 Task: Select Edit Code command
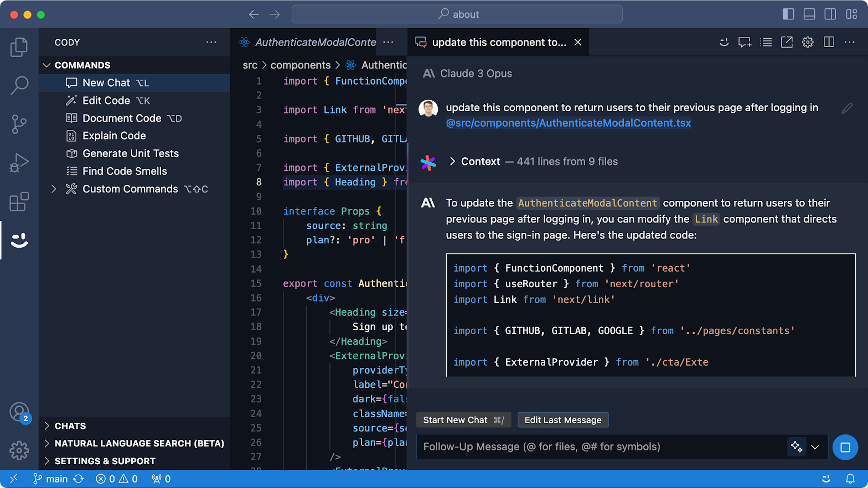(135, 101)
